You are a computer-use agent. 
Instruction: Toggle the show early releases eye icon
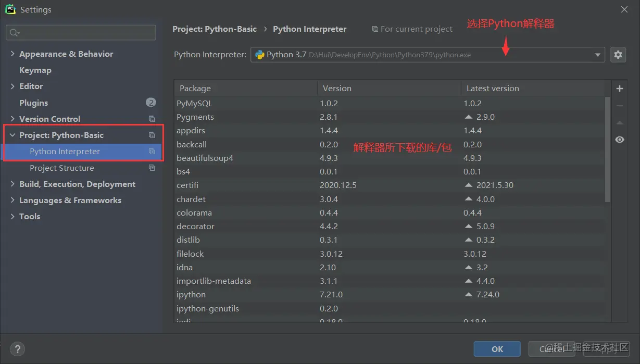[620, 140]
